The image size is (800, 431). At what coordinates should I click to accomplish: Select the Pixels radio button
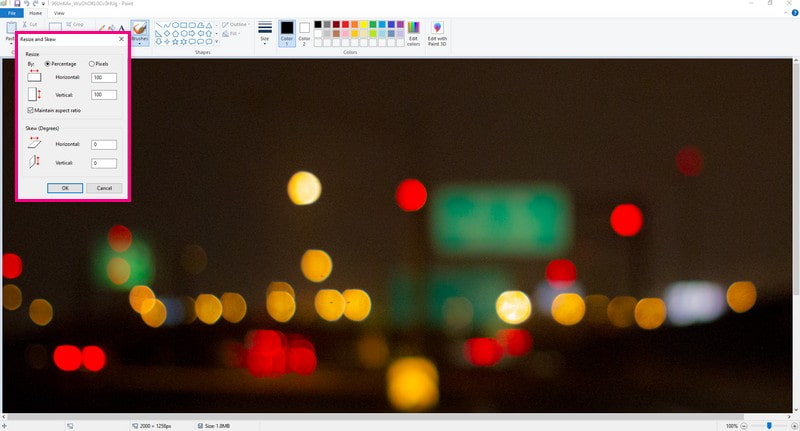coord(92,64)
